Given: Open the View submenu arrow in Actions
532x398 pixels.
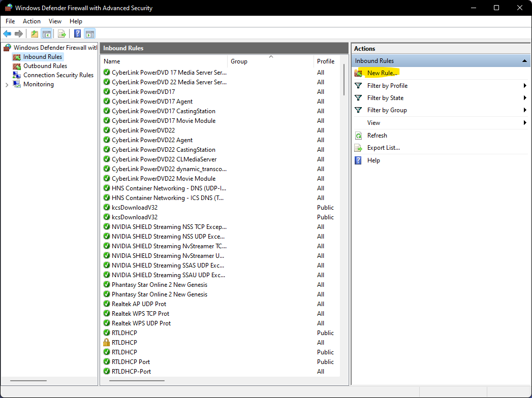Looking at the screenshot, I should point(525,123).
